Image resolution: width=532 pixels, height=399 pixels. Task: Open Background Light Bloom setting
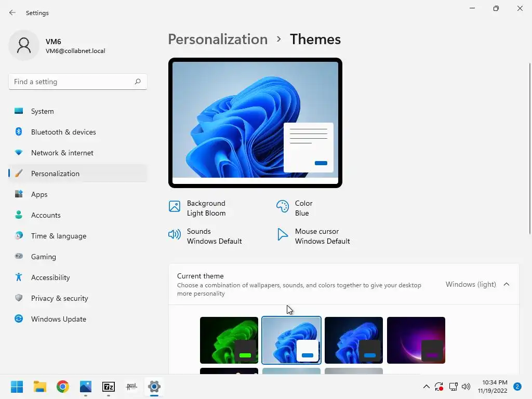coord(198,208)
